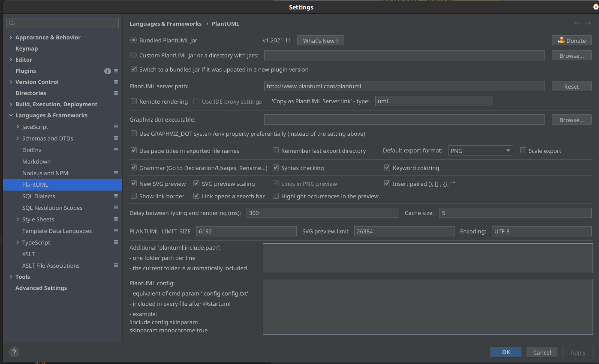Click the search magnifier icon in settings search
Viewport: 599px width, 364px height.
pyautogui.click(x=12, y=23)
